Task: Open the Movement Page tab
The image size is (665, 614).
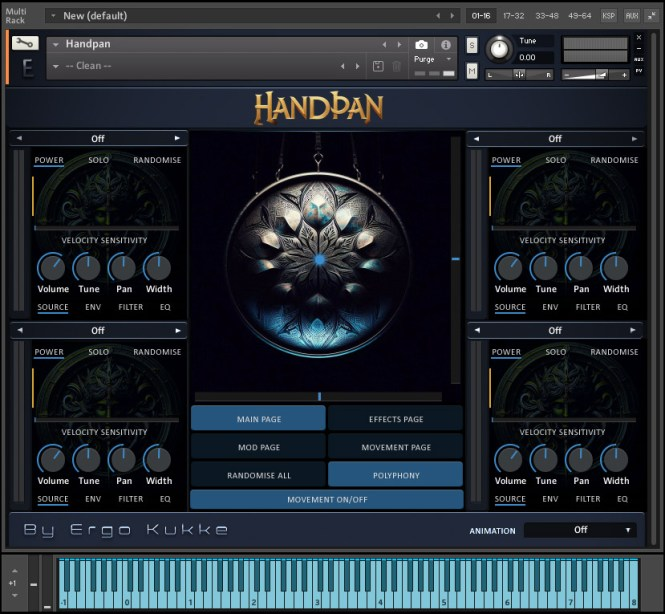Action: pyautogui.click(x=396, y=447)
